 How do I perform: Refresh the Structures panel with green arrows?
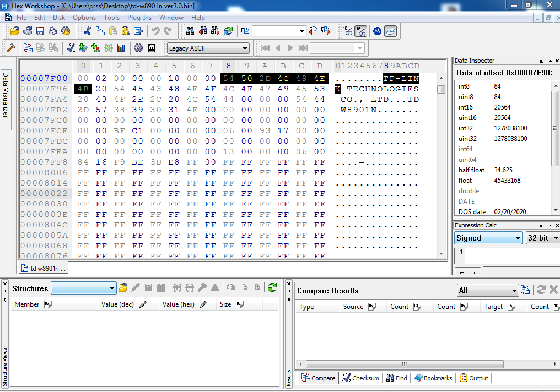(272, 287)
